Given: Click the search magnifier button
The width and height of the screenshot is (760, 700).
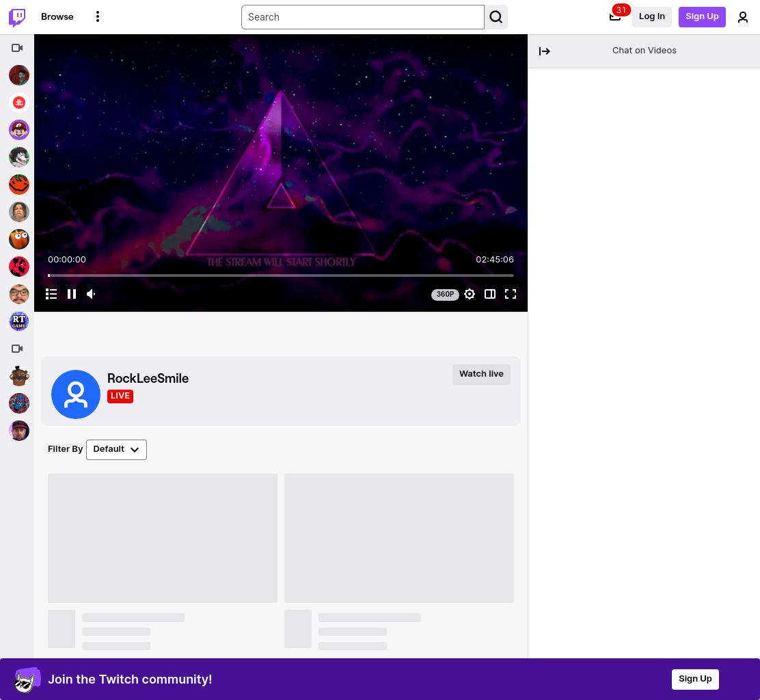Looking at the screenshot, I should pyautogui.click(x=496, y=17).
